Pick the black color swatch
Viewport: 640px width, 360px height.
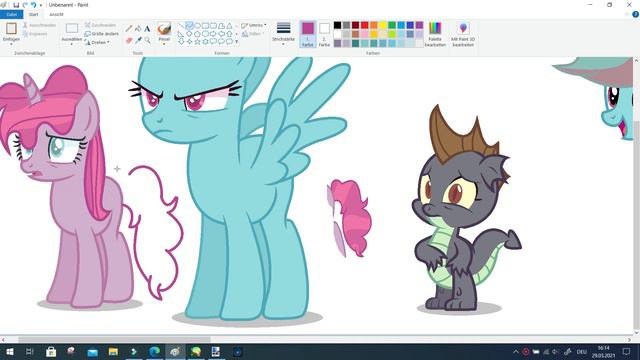(338, 25)
